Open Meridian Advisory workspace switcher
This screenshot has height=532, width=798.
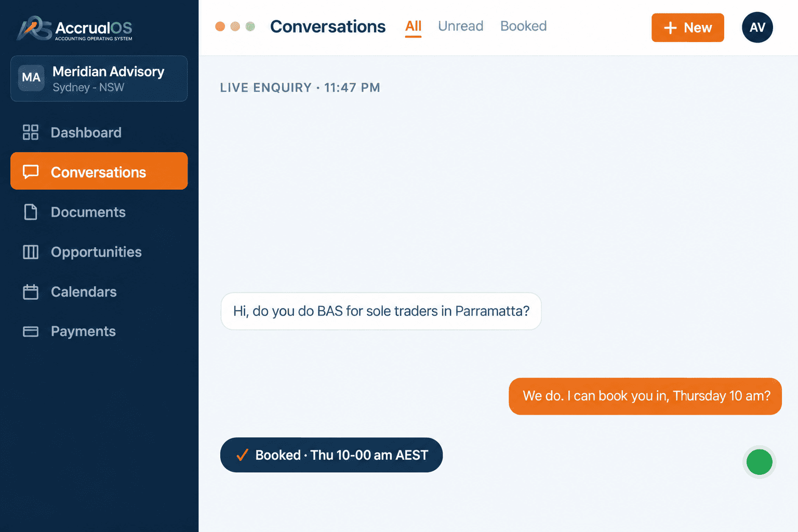click(99, 78)
